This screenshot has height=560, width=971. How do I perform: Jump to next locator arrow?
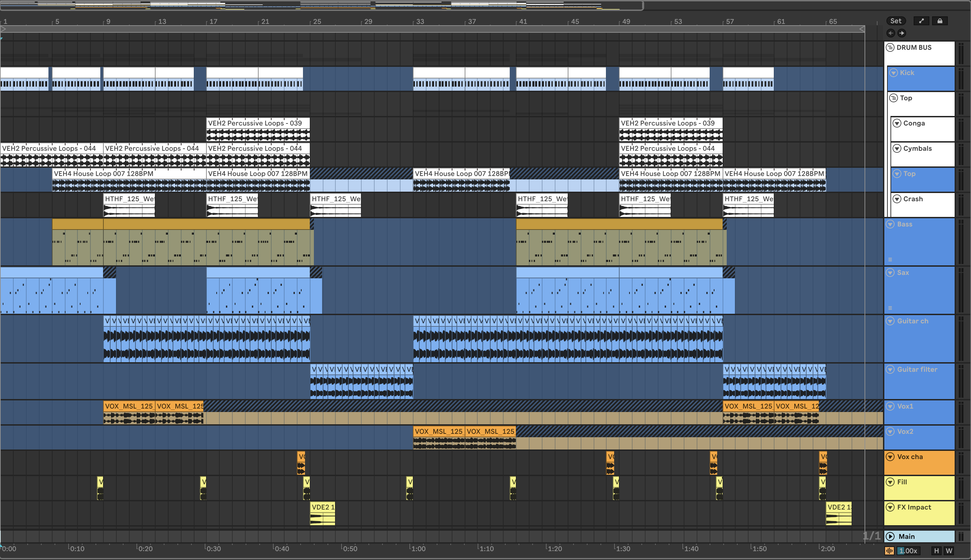pos(901,33)
